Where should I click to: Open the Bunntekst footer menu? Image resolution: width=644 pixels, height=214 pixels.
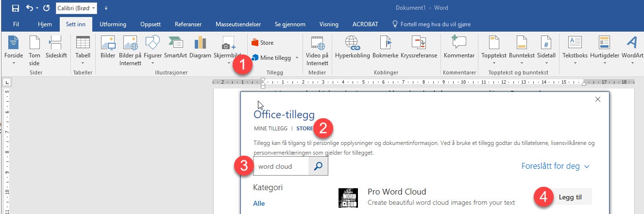tap(522, 51)
